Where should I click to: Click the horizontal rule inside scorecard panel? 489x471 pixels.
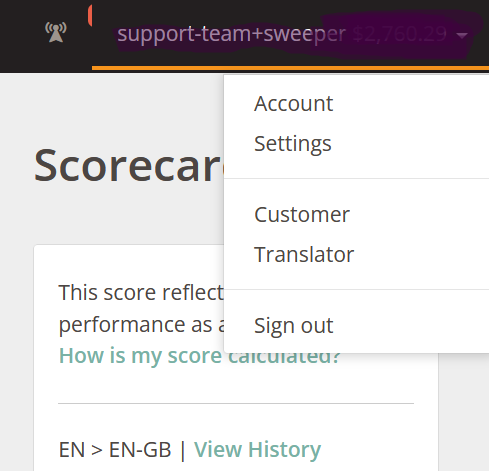(x=236, y=403)
